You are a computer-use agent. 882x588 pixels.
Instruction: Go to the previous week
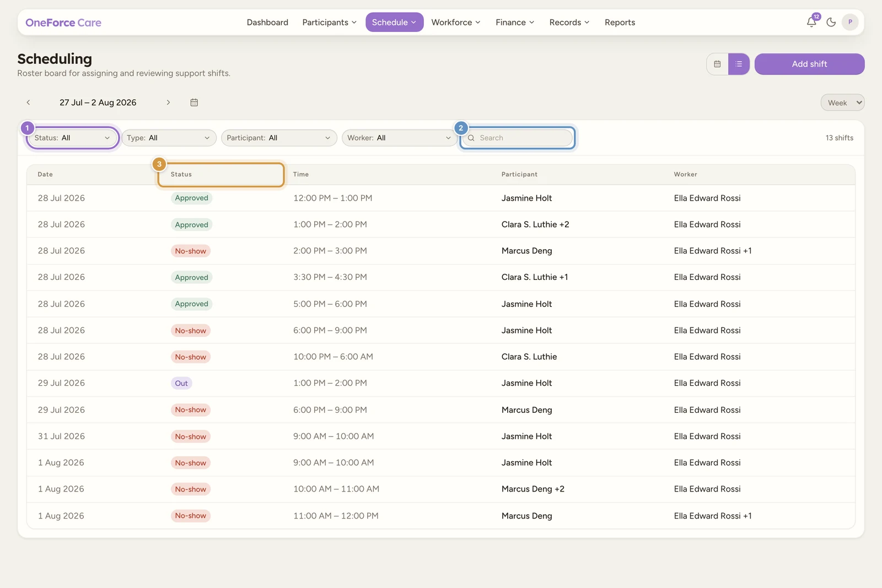[x=28, y=103]
